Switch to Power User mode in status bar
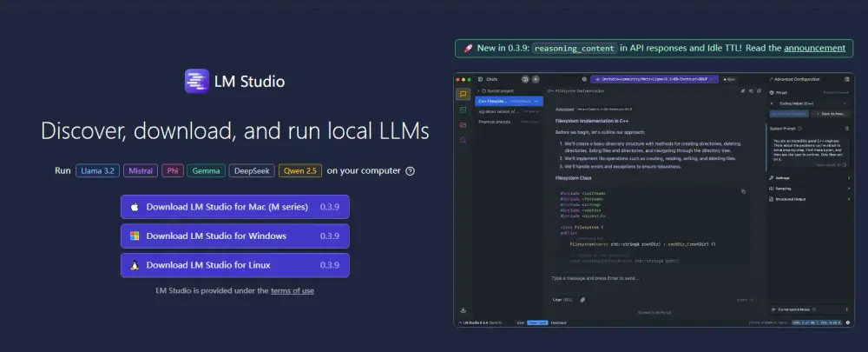This screenshot has width=868, height=352. [x=537, y=322]
